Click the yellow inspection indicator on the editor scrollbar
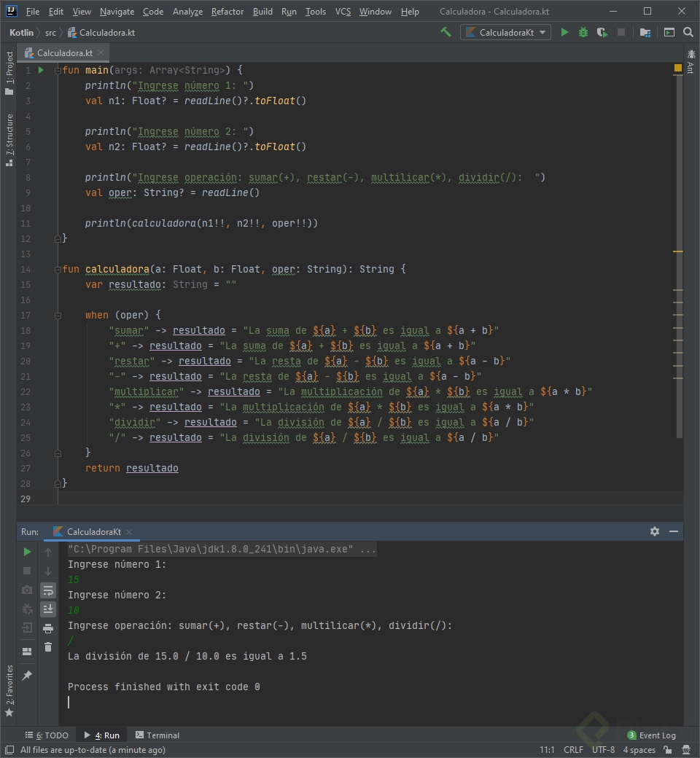 tap(677, 69)
